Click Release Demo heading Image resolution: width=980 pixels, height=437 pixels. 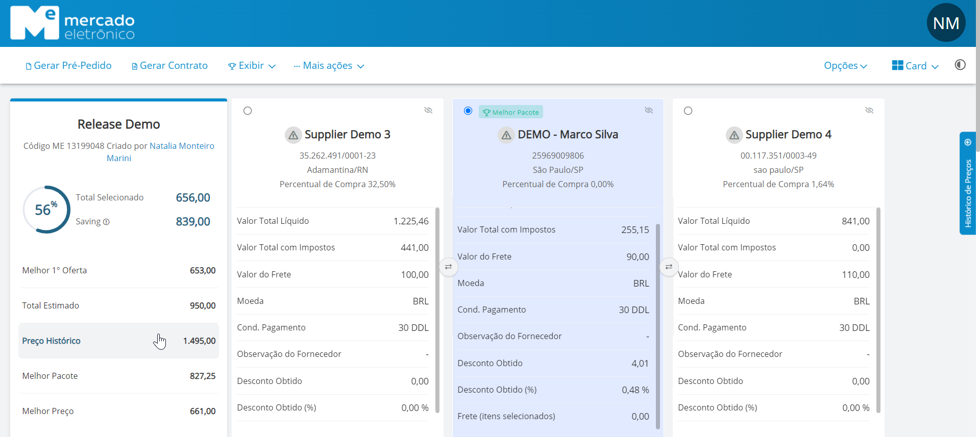pyautogui.click(x=118, y=124)
